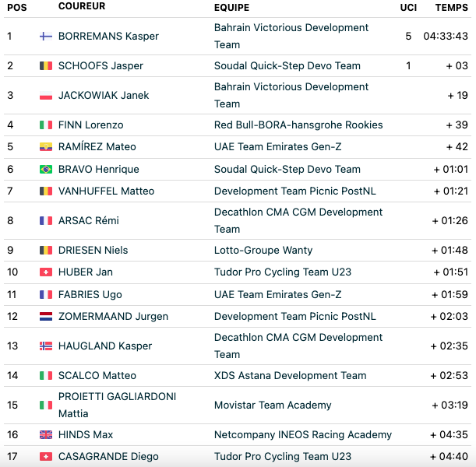Open rider PROIETTI GAGLIARDONI Mattia
The height and width of the screenshot is (467, 476).
tap(117, 406)
